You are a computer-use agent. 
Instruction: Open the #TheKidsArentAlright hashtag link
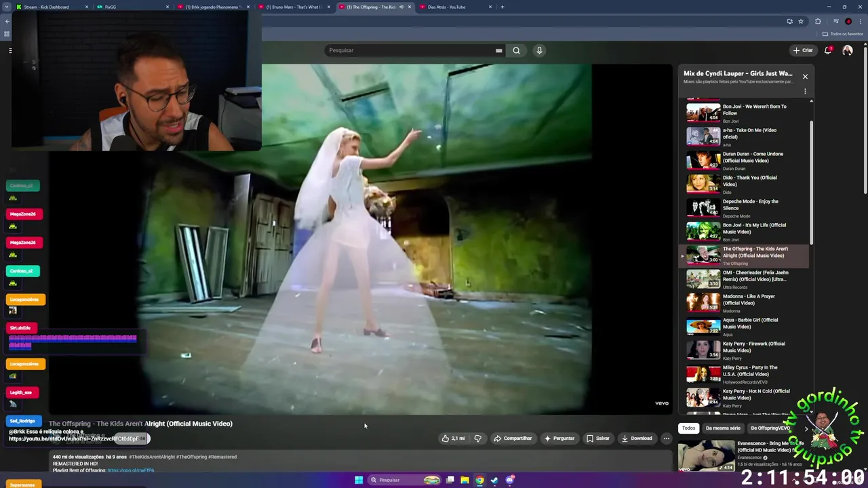pyautogui.click(x=152, y=457)
